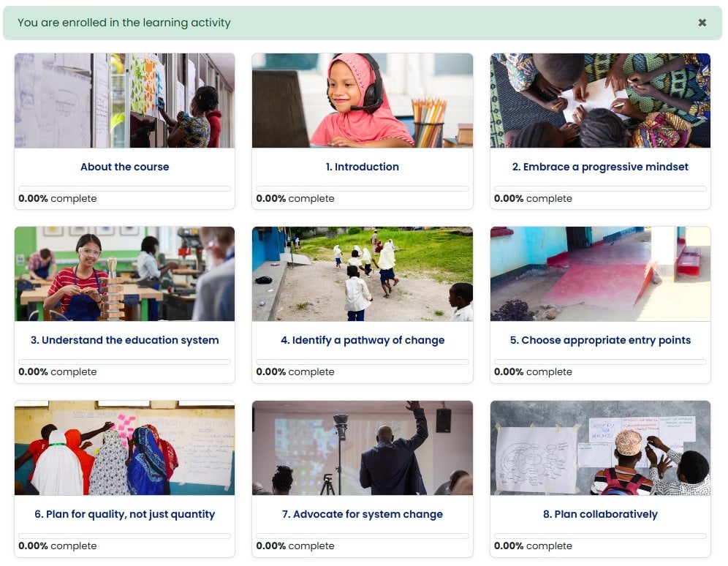
Task: Open '4. Identify a pathway of change' link
Action: tap(362, 340)
